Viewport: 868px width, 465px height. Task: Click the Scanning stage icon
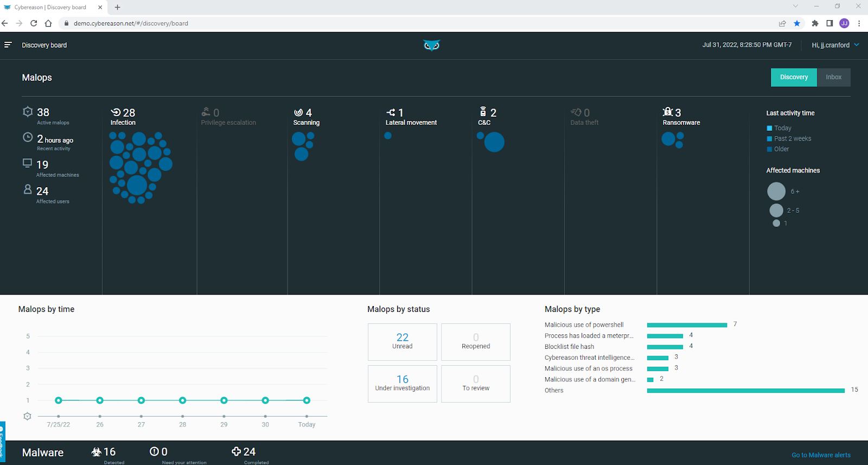(x=298, y=112)
